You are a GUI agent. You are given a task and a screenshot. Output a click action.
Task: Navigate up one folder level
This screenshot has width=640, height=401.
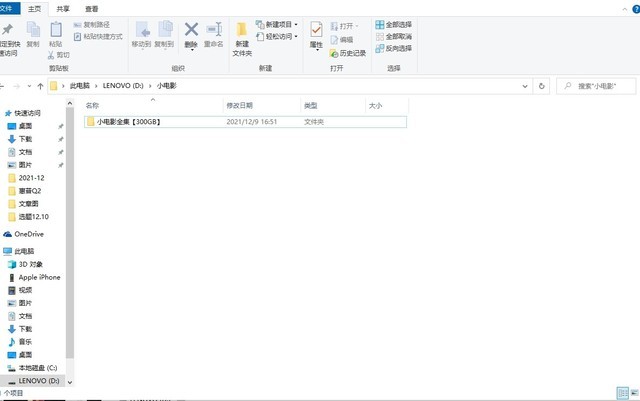coord(39,86)
